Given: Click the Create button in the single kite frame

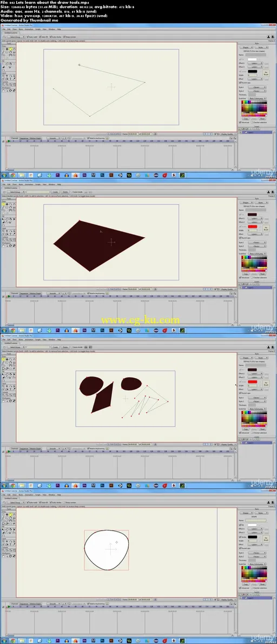Looking at the screenshot, I should (55, 192).
